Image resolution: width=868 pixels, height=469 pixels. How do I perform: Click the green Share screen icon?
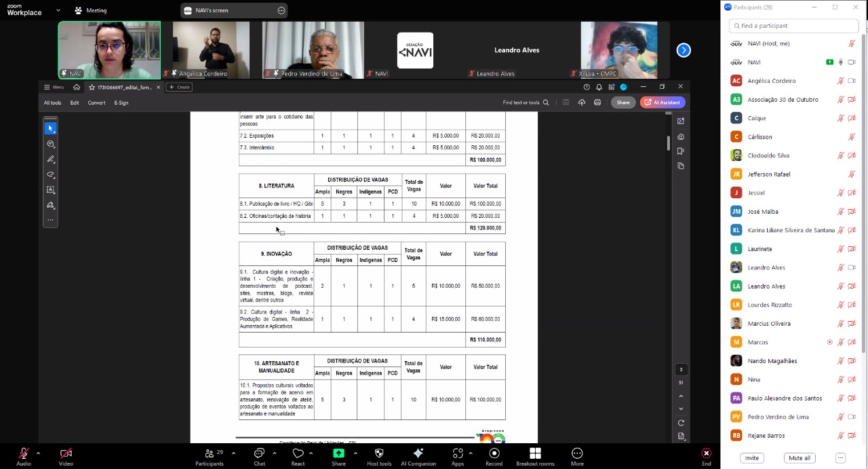click(338, 454)
